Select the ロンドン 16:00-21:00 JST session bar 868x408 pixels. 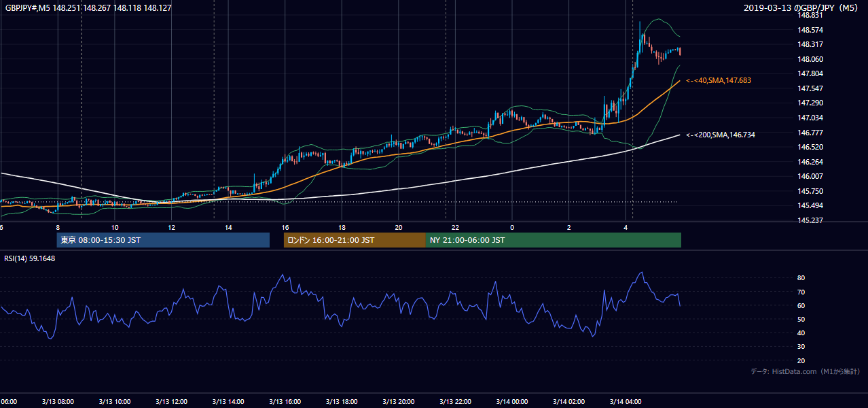coord(355,240)
